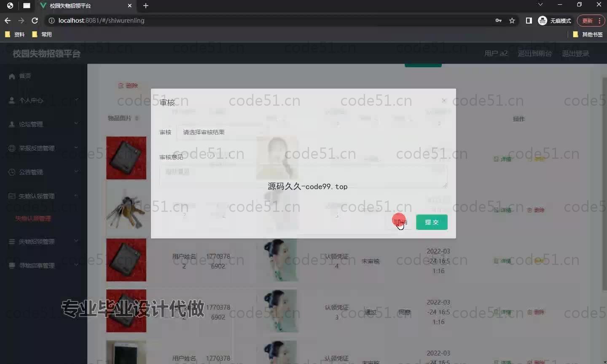
Task: Open portrait photo in 认领凭证 3 row
Action: (x=277, y=310)
